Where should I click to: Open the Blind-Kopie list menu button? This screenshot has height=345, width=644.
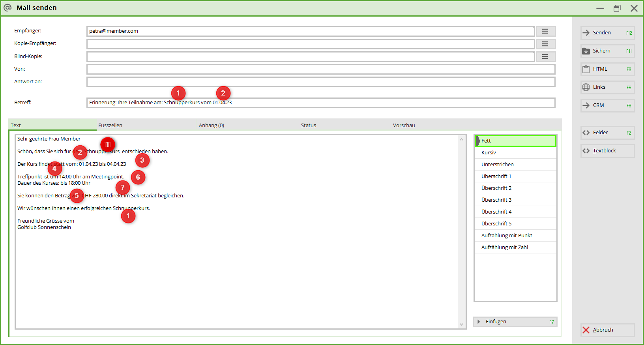click(545, 56)
